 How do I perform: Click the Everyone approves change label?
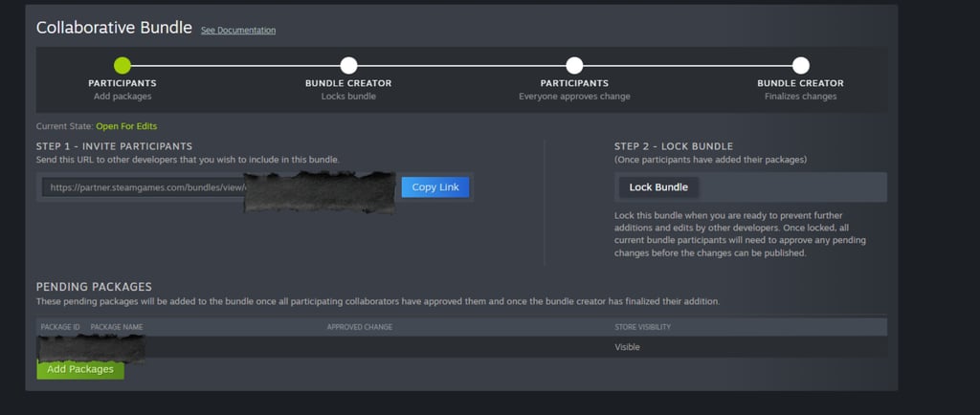pos(574,97)
